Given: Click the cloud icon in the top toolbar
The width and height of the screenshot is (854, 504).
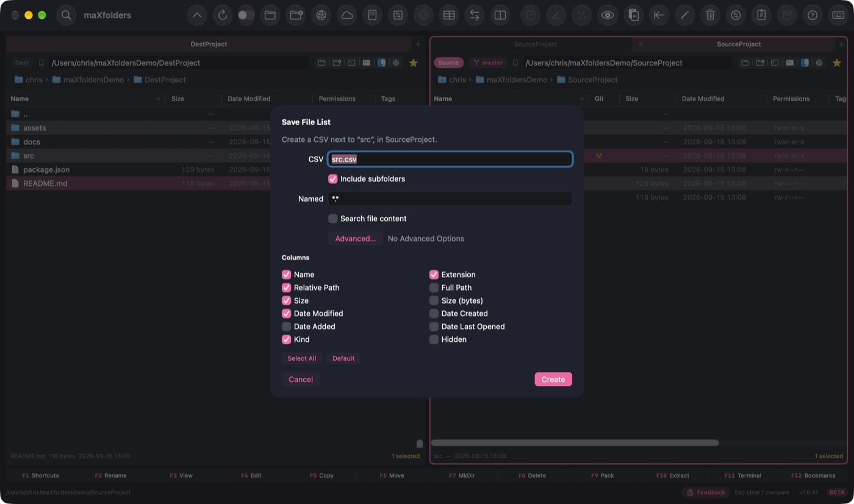Looking at the screenshot, I should pos(347,15).
